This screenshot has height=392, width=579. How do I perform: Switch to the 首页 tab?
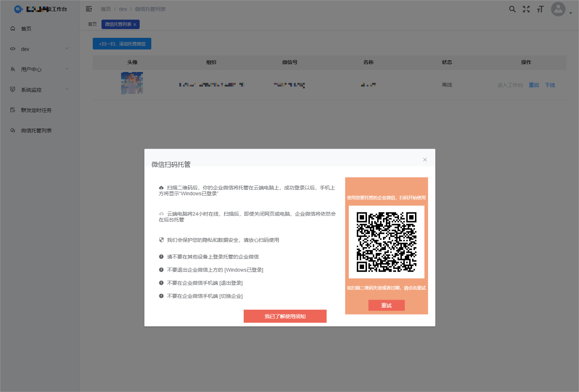(92, 24)
